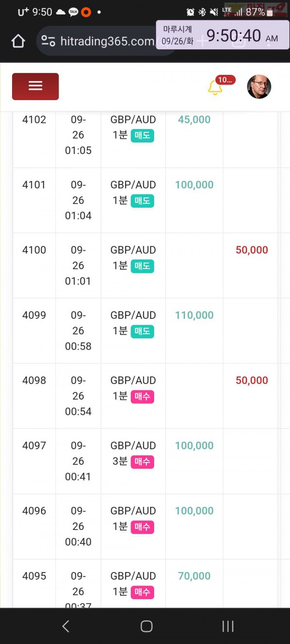
Task: Open the red hamburger menu
Action: click(x=35, y=86)
